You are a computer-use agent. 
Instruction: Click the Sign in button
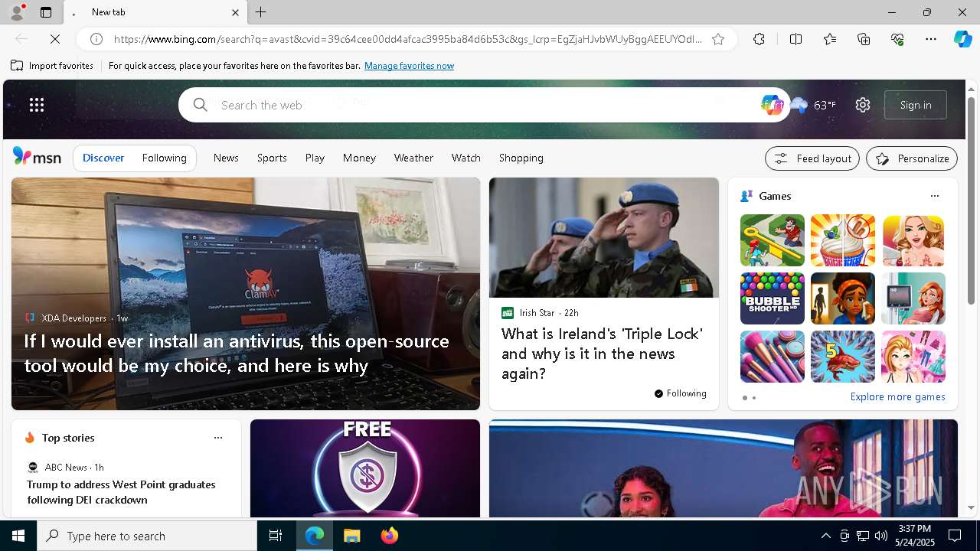point(916,105)
